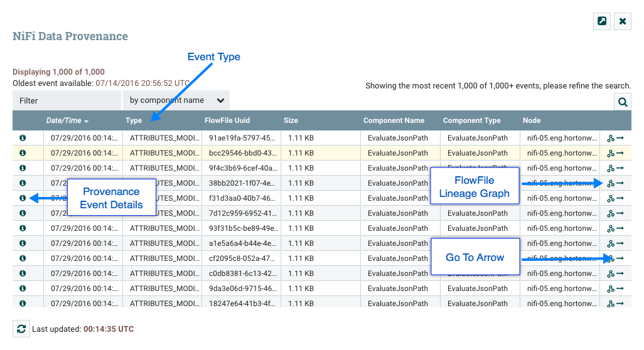Image resolution: width=644 pixels, height=350 pixels.
Task: Sort by Component Name column header
Action: click(x=394, y=120)
